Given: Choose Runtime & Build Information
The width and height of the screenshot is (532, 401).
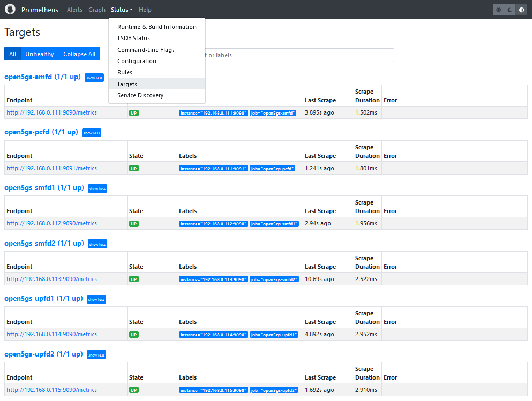Looking at the screenshot, I should point(157,27).
